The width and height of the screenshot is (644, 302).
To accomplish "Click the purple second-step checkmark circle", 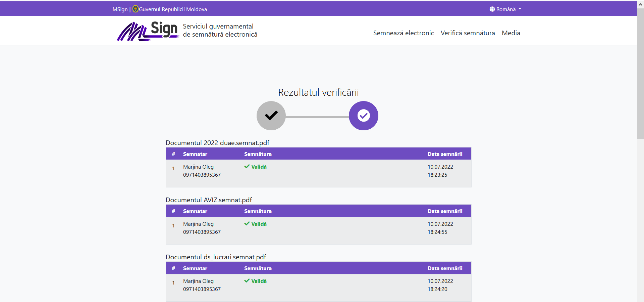I will [x=363, y=116].
